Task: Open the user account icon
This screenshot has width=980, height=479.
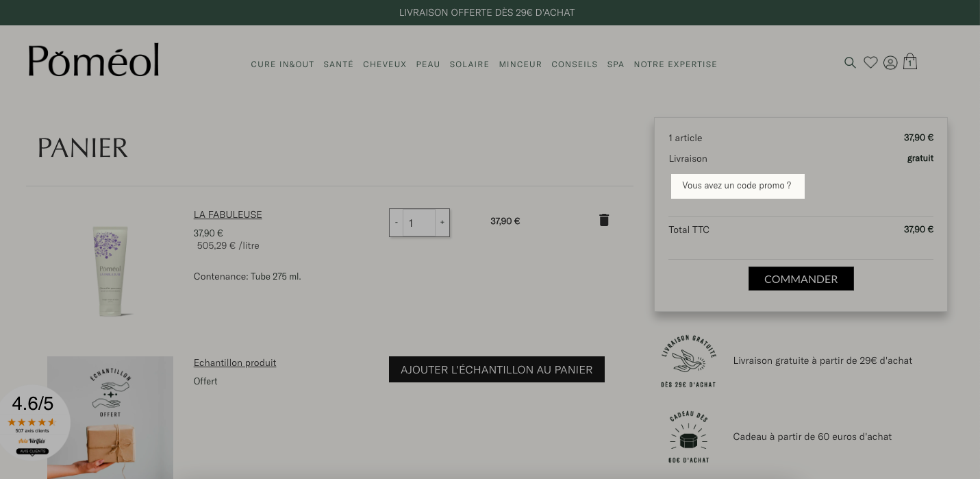Action: (890, 63)
